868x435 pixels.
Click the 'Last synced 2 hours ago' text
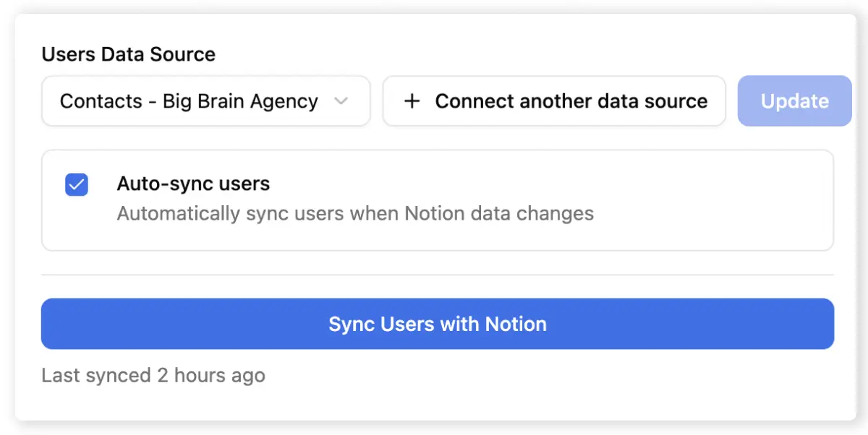tap(153, 375)
